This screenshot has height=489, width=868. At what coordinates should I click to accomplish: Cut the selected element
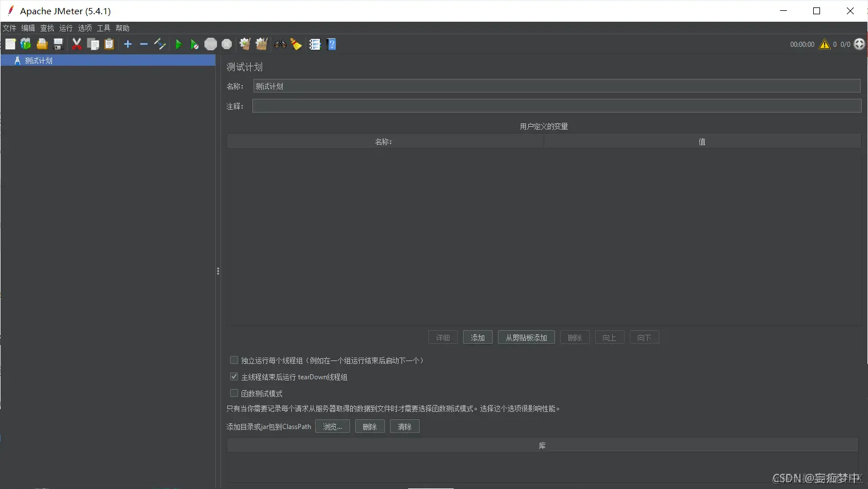(x=77, y=44)
